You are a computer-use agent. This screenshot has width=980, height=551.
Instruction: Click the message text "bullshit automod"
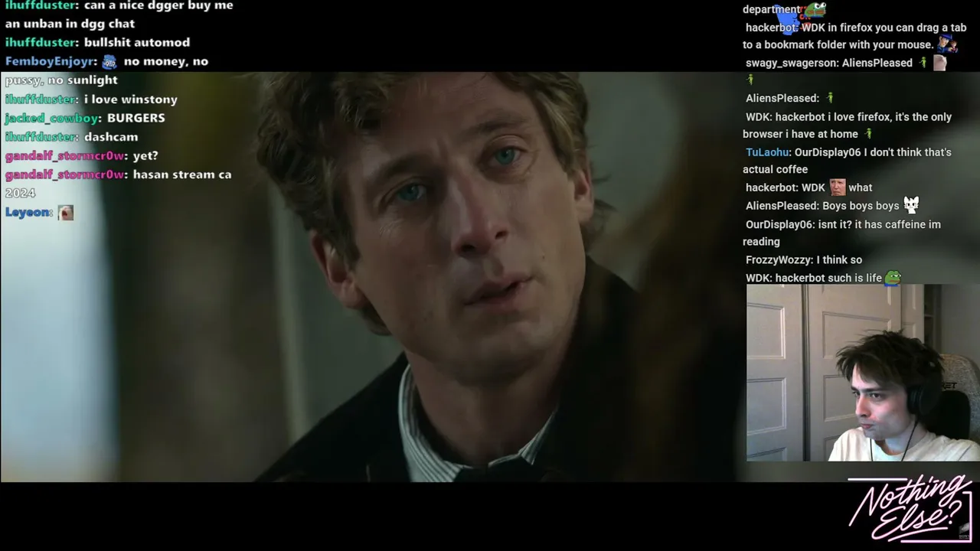click(137, 43)
